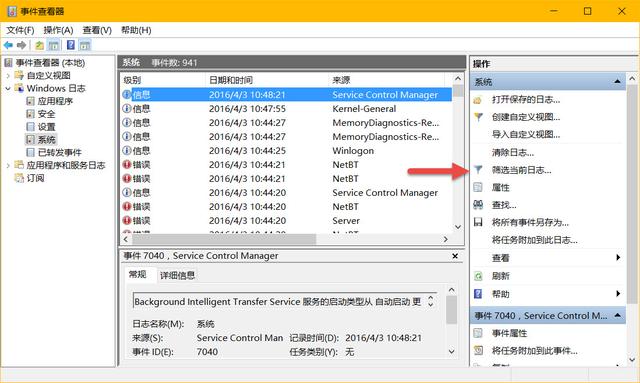Click 将所有事件另存为... action
The width and height of the screenshot is (640, 383).
coord(530,223)
